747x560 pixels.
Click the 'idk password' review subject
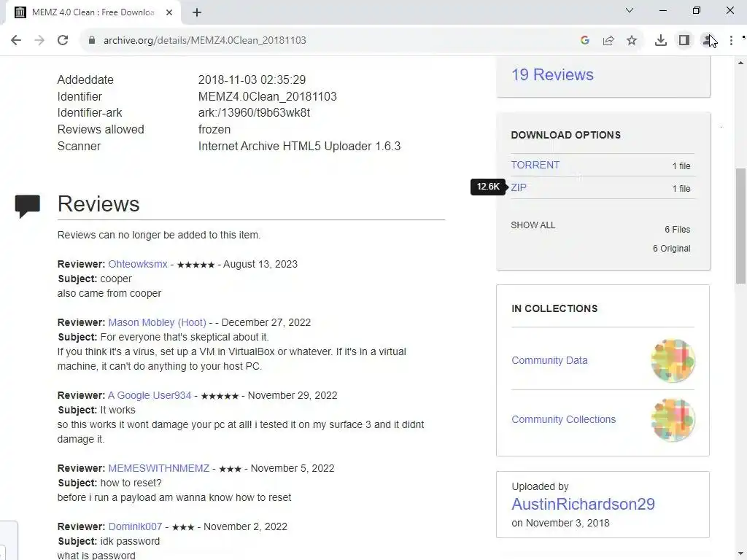[x=130, y=542]
